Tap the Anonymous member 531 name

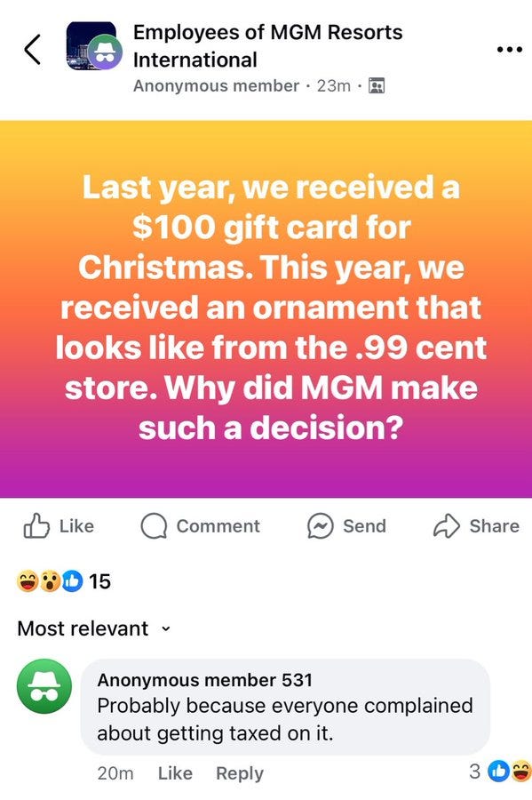point(204,680)
